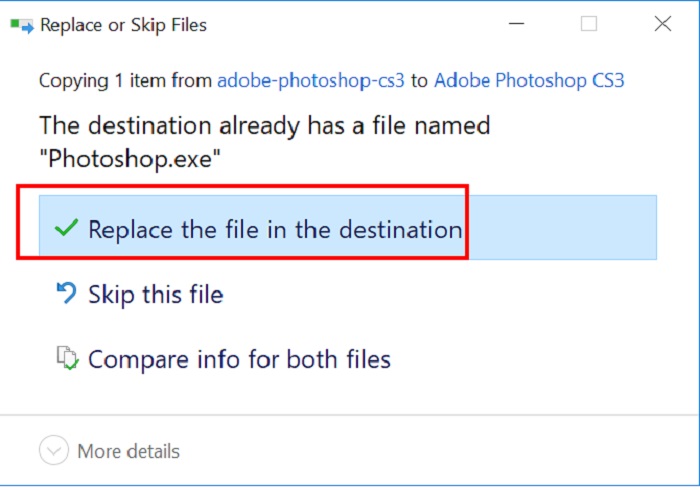Select Skip this file option
This screenshot has height=490, width=700.
point(156,295)
